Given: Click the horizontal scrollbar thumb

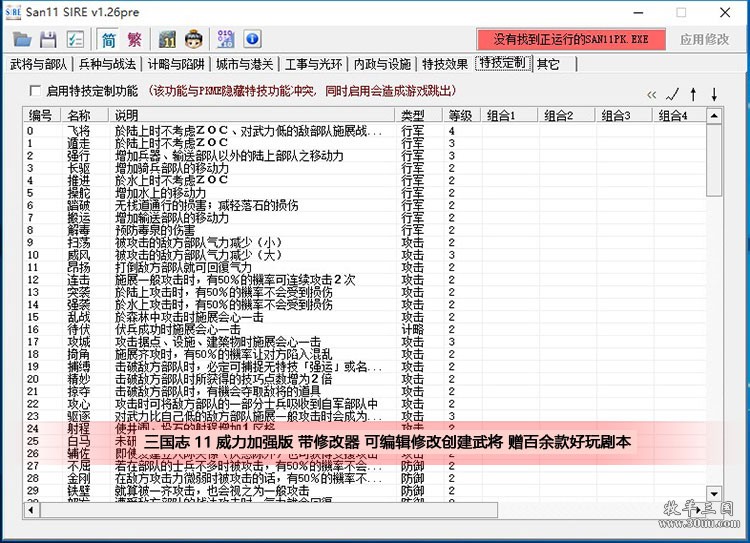Looking at the screenshot, I should click(268, 510).
